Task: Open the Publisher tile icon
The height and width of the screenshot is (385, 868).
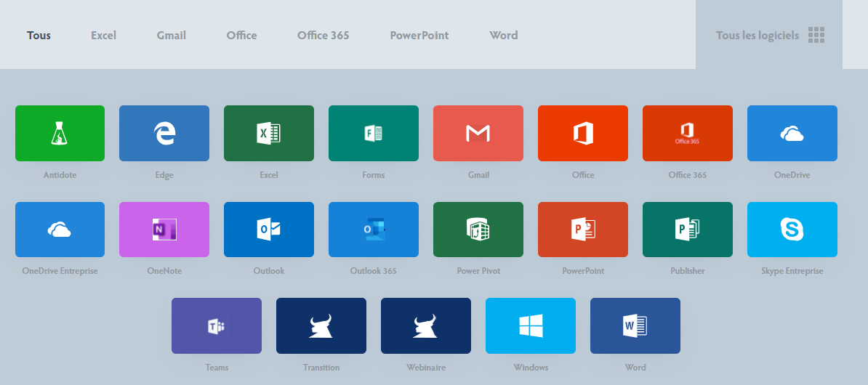Action: tap(688, 230)
